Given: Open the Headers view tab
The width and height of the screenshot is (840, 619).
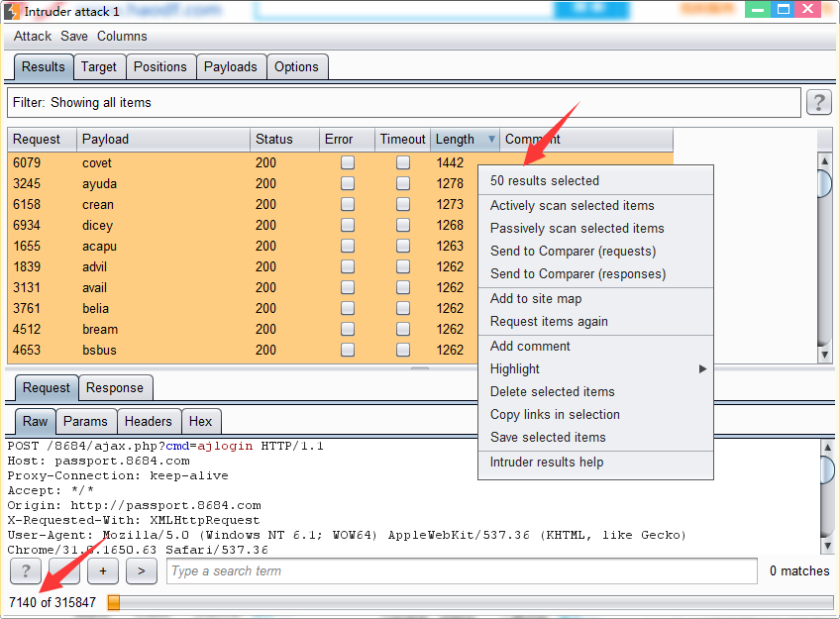Looking at the screenshot, I should (149, 421).
